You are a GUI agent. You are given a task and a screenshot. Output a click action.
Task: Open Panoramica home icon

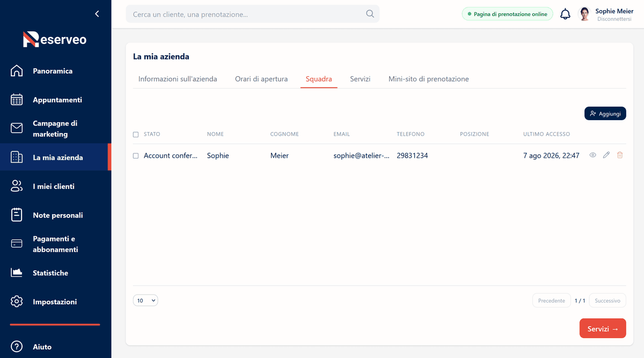coord(17,71)
